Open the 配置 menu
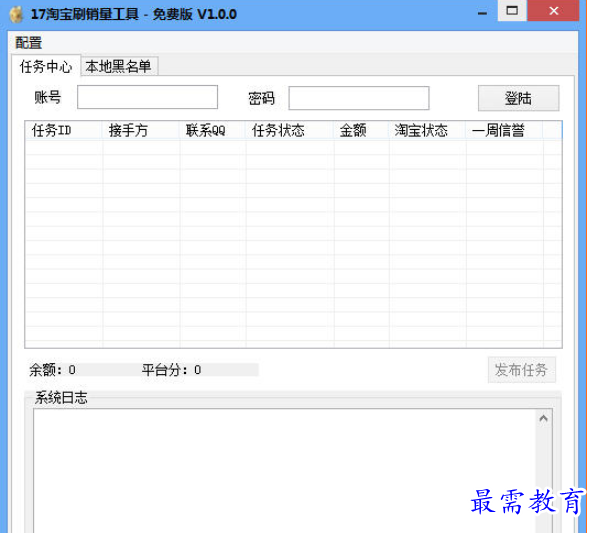 coord(28,42)
